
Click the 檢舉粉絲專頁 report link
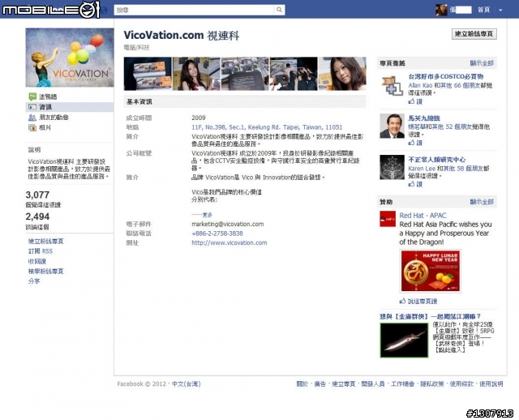point(45,271)
